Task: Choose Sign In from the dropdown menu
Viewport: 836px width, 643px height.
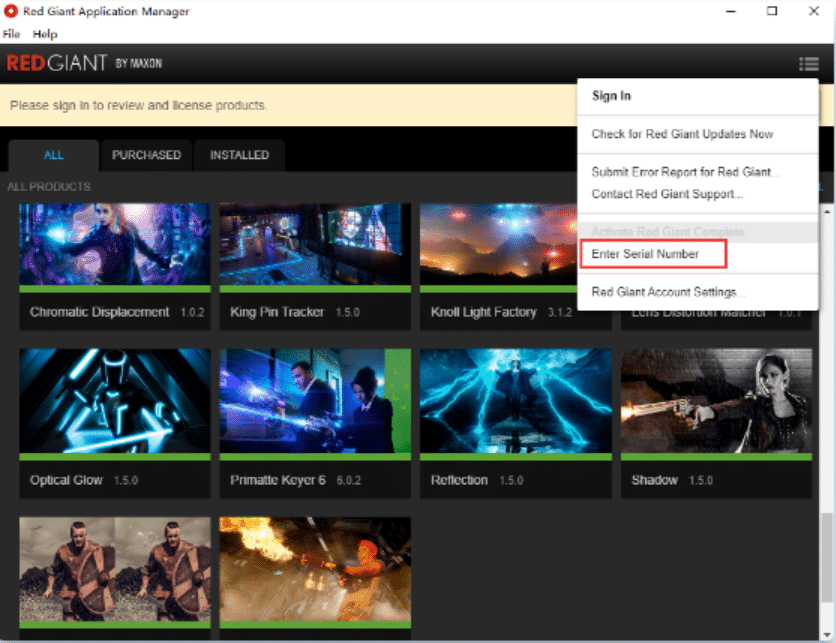Action: point(611,96)
